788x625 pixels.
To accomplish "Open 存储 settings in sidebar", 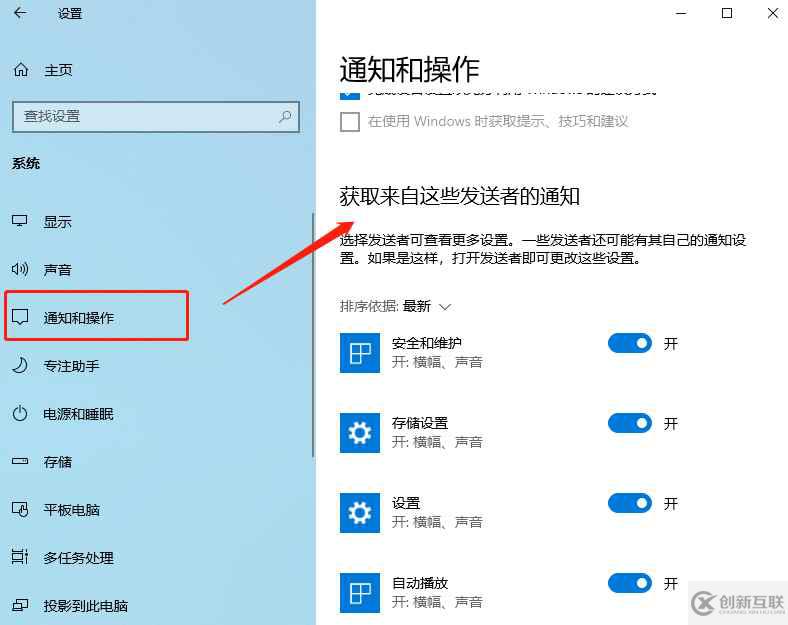I will tap(57, 462).
